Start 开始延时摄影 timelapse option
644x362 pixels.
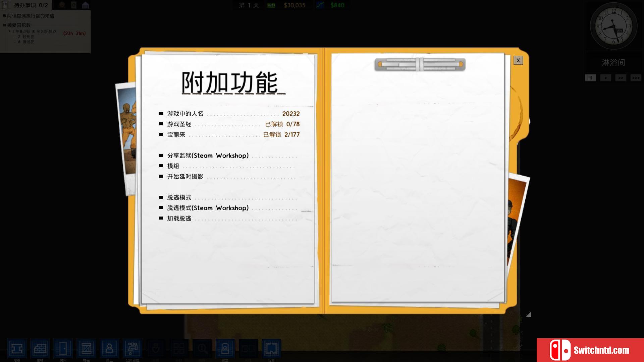tap(185, 176)
